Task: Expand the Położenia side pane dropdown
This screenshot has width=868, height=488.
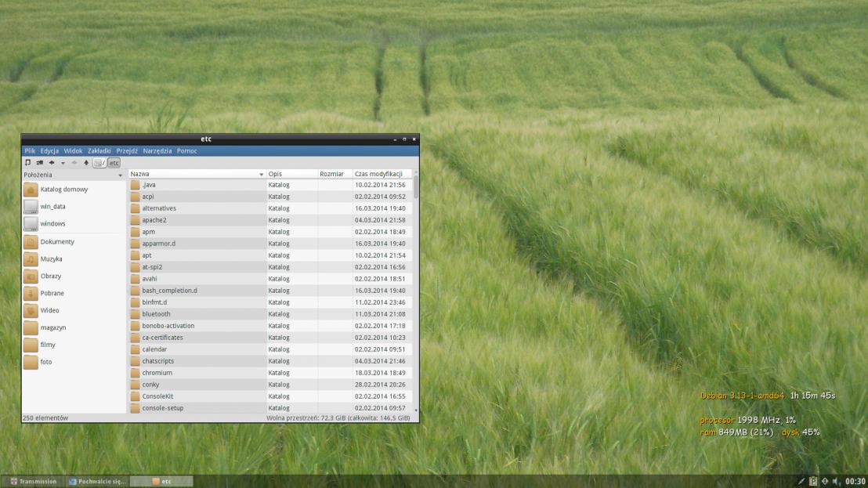Action: pyautogui.click(x=120, y=175)
